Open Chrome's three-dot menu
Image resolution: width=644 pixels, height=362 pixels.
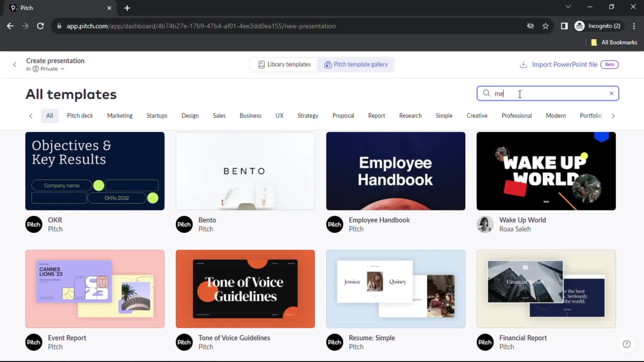(634, 26)
